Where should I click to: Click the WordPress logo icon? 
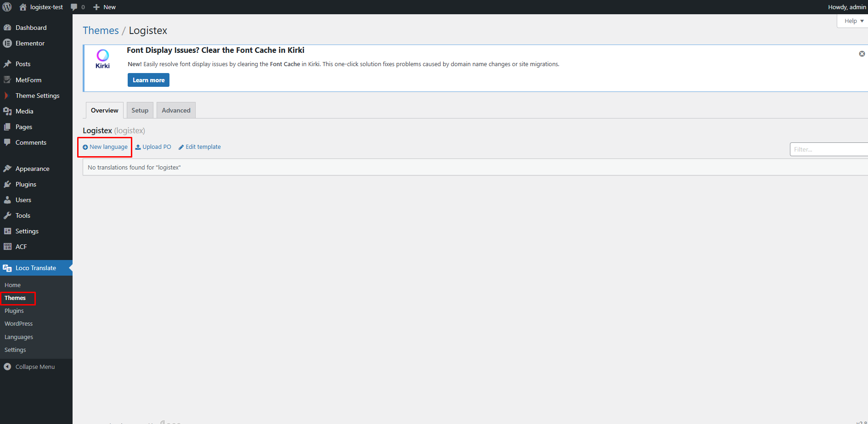pos(7,7)
